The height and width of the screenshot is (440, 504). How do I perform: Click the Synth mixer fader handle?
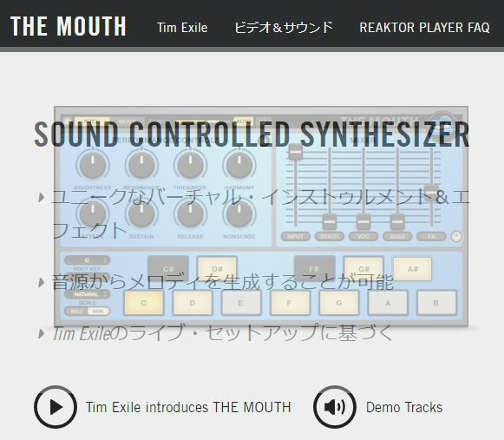click(x=329, y=221)
